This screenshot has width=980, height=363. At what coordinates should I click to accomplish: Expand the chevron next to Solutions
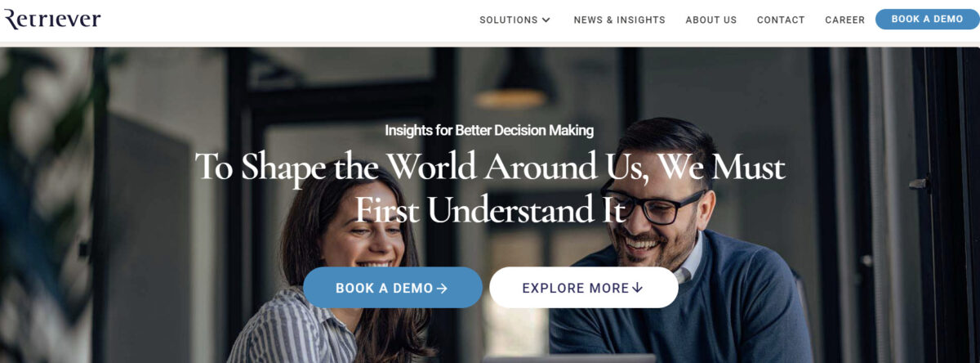pos(546,20)
